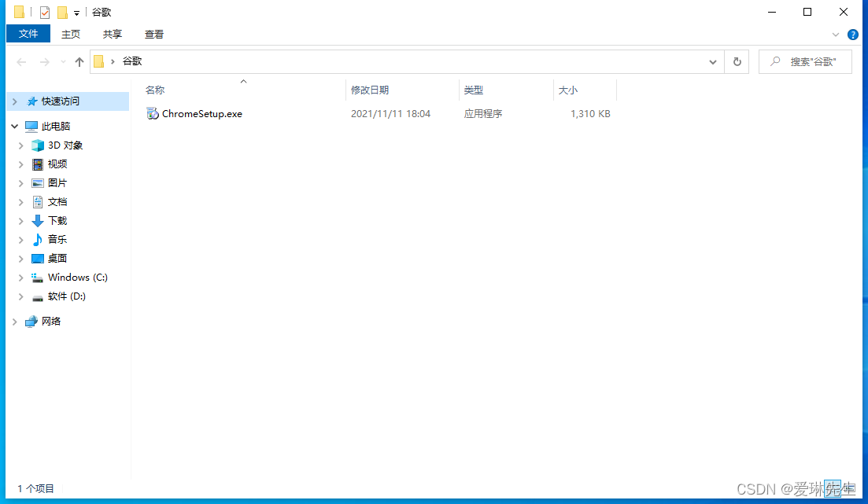Open the 文档 folder

(x=57, y=201)
